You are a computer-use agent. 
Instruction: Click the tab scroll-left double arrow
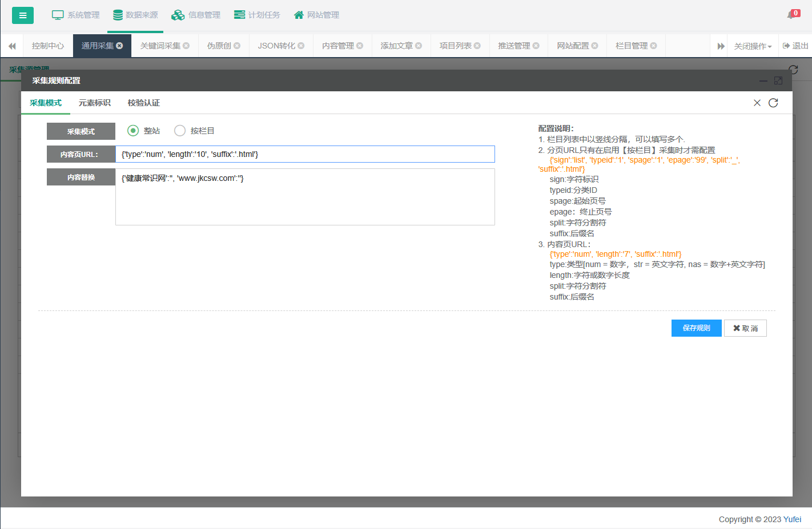(12, 46)
